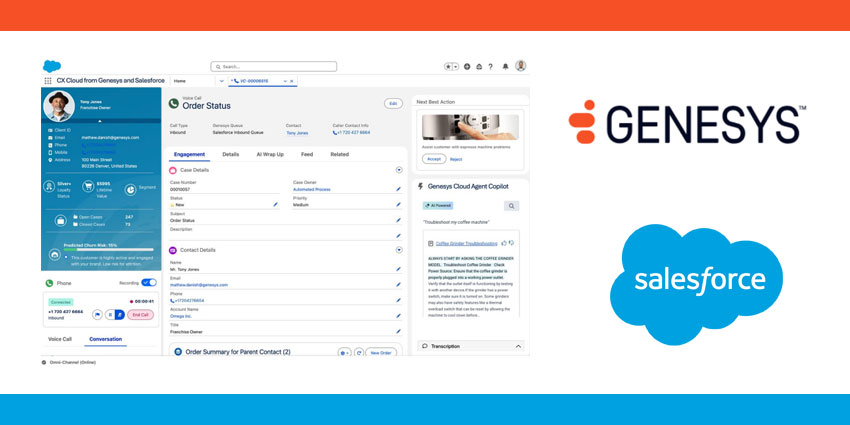Open the Contact Details section dropdown menu
Viewport: 850px width, 425px height.
399,250
